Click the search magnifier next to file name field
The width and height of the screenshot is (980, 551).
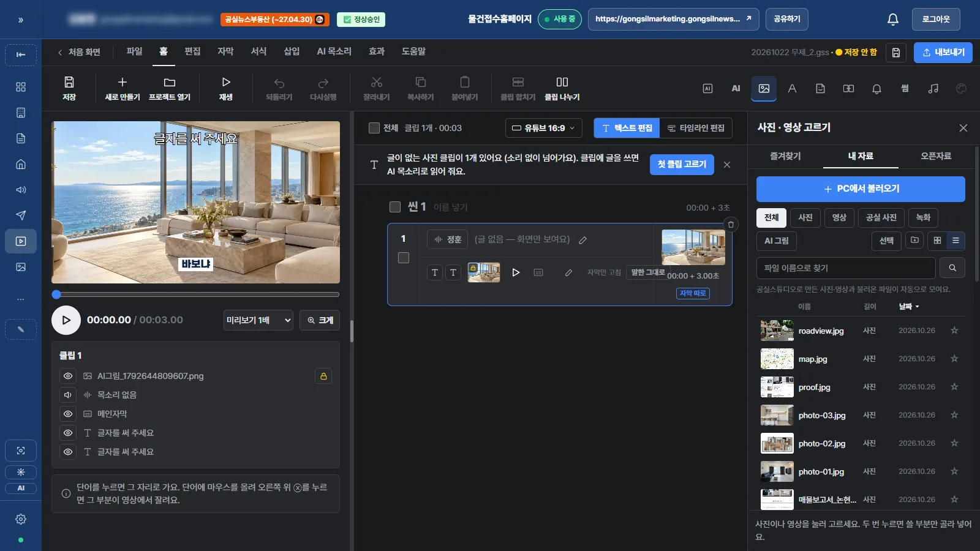tap(952, 268)
